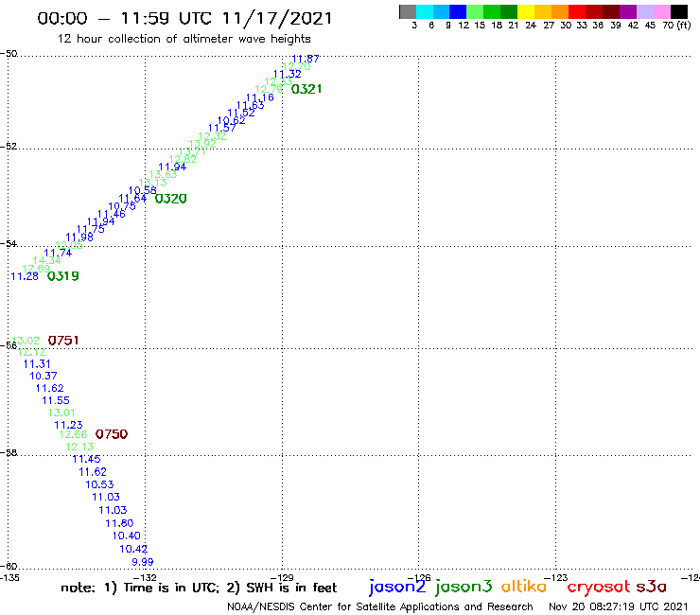This screenshot has height=615, width=700.
Task: Select the 11.23 wave height value
Action: coord(68,425)
